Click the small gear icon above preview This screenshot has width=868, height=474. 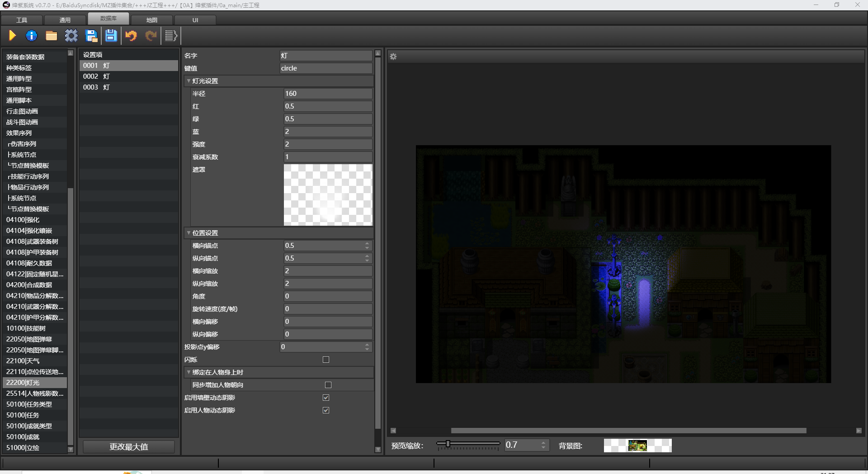click(x=393, y=57)
